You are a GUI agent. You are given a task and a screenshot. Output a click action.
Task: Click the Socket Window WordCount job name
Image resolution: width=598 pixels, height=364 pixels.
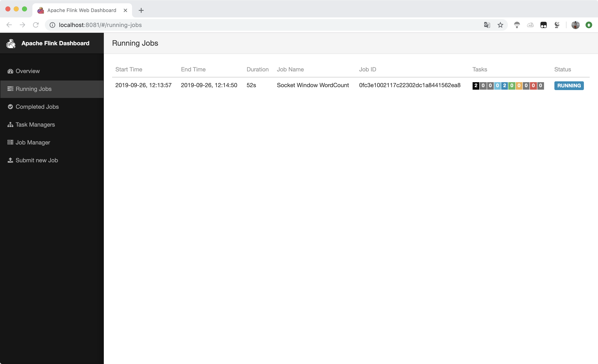pos(313,85)
